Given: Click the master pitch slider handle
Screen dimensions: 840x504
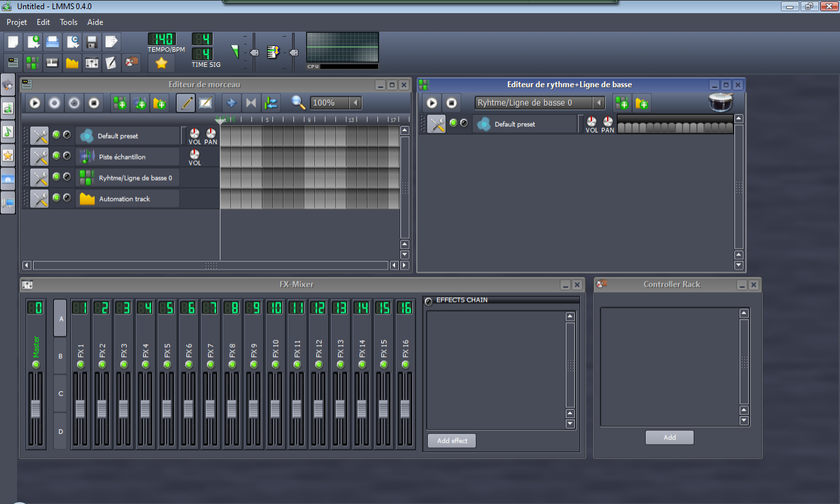Looking at the screenshot, I should coord(293,52).
